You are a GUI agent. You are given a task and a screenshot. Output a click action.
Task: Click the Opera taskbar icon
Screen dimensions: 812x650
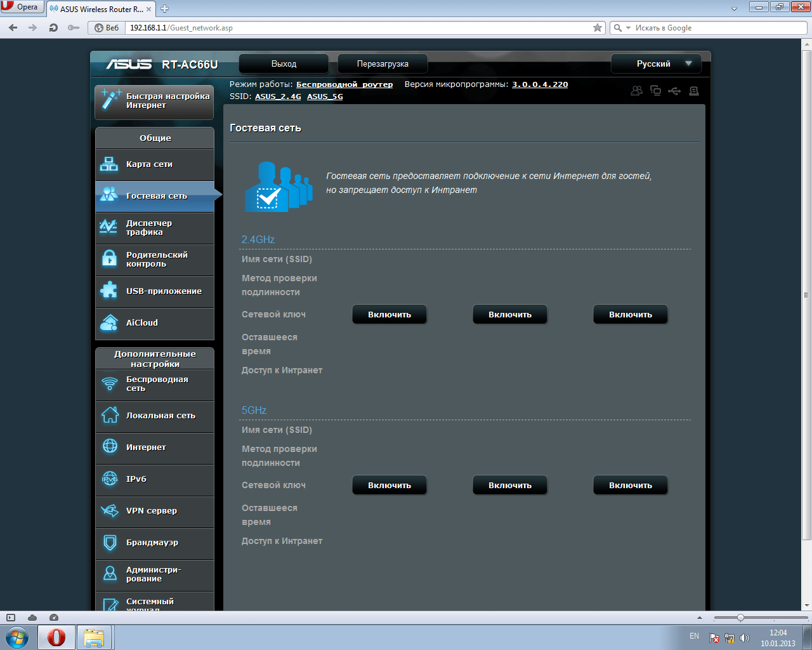(56, 637)
